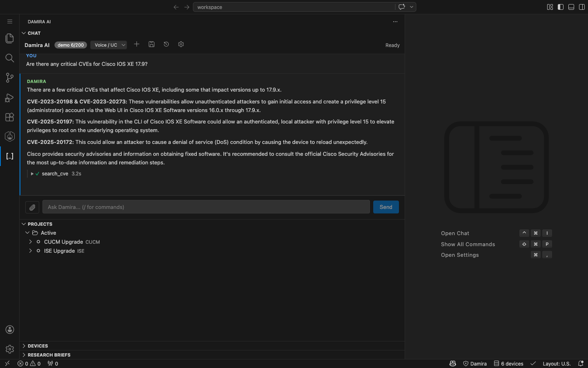The image size is (588, 368).
Task: Open the Accounts icon in activity bar
Action: [x=10, y=330]
